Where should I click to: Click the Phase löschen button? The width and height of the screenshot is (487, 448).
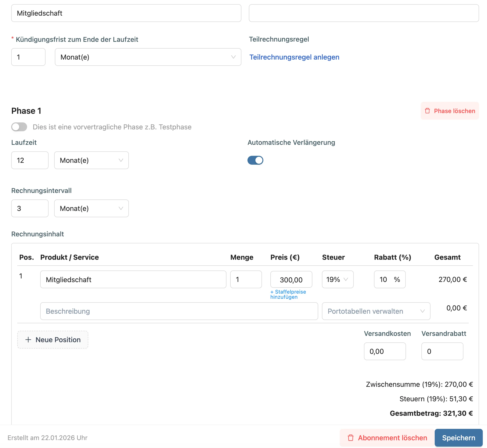coord(450,111)
